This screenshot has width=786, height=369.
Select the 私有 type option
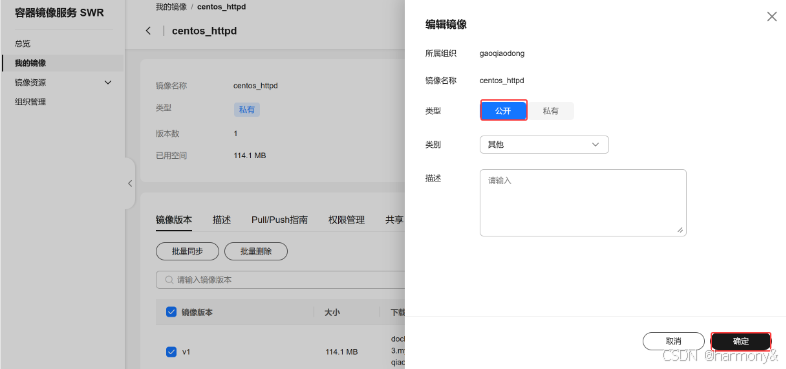point(550,111)
